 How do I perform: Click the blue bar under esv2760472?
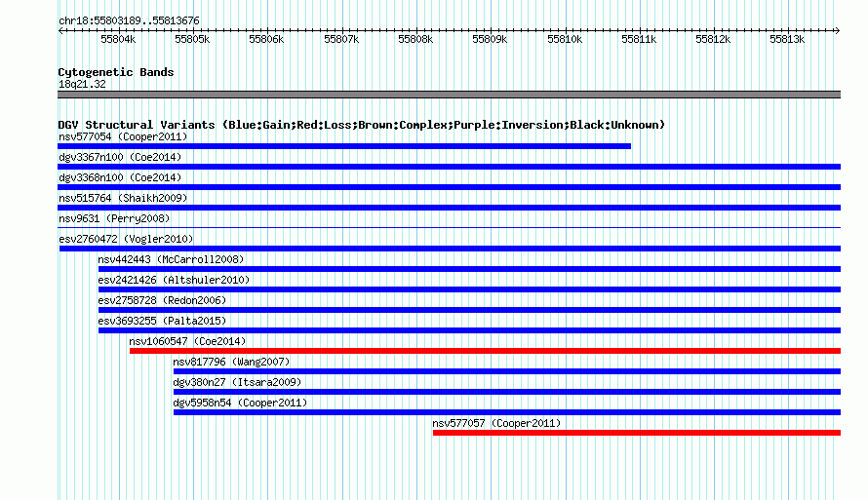(450, 249)
